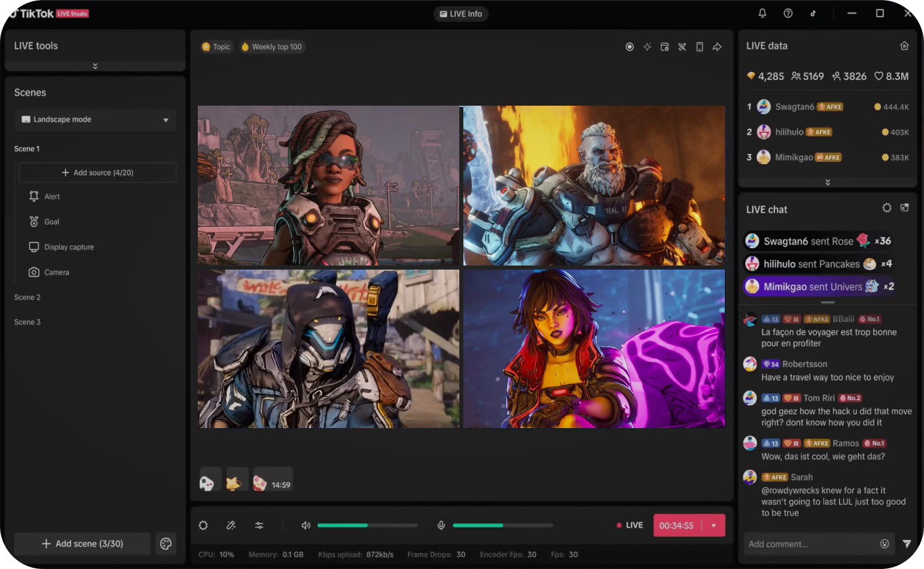924x569 pixels.
Task: Click the record icon above the preview
Action: (629, 47)
